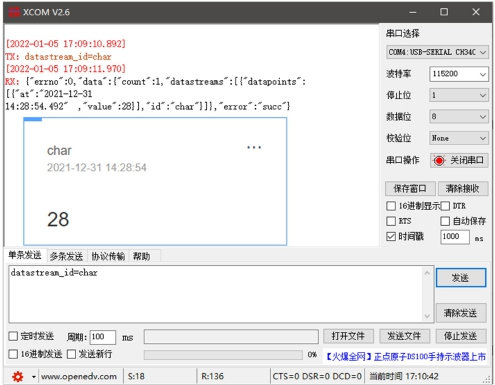Switch to the 协议传输 tab
The height and width of the screenshot is (385, 495).
click(x=108, y=256)
